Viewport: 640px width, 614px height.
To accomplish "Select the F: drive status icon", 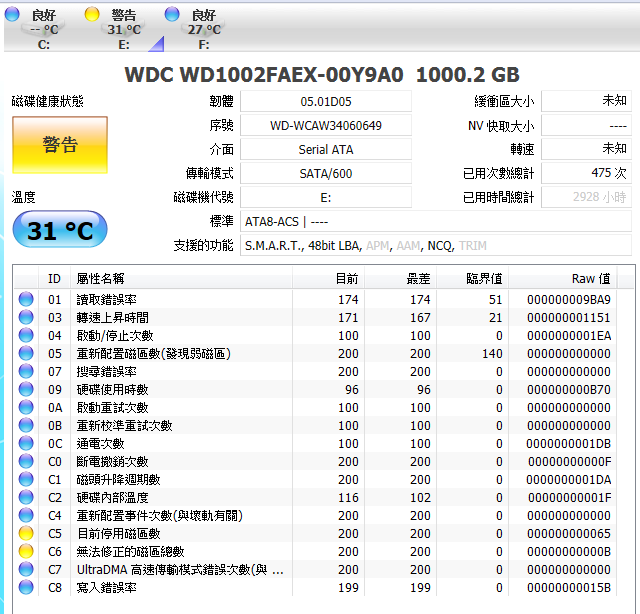I will tap(172, 14).
